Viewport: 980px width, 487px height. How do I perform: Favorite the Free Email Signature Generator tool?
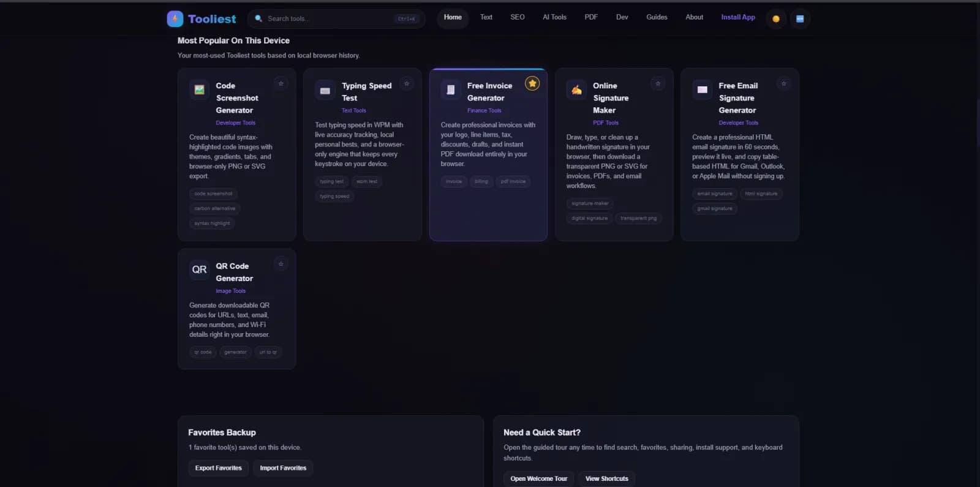pyautogui.click(x=783, y=83)
